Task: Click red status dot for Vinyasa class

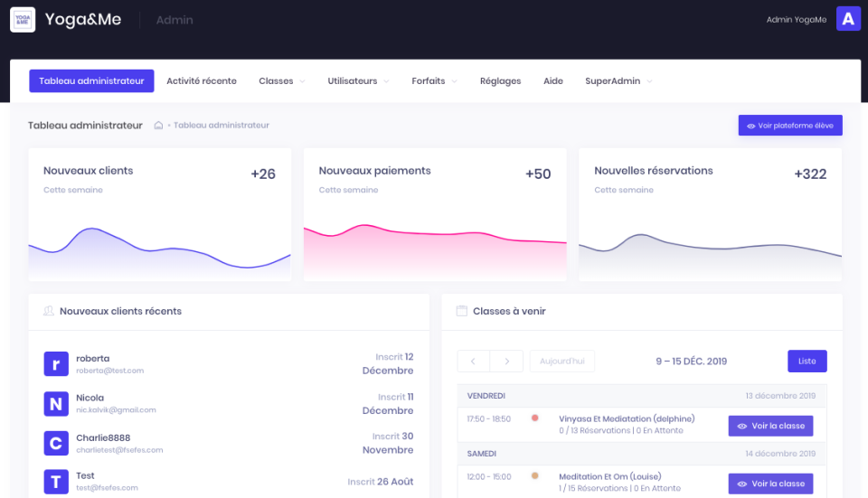Action: [x=534, y=418]
